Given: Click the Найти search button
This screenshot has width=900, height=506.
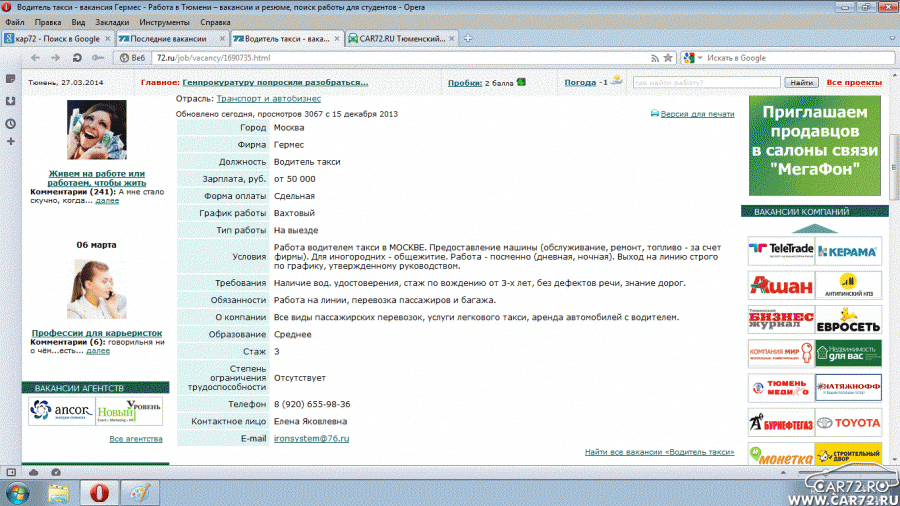Looking at the screenshot, I should (801, 83).
